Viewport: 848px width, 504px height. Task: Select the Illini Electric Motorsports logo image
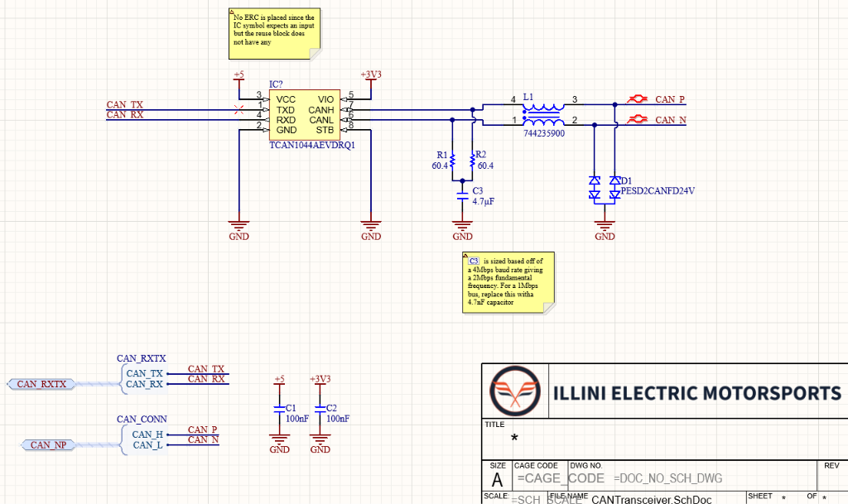pyautogui.click(x=515, y=391)
